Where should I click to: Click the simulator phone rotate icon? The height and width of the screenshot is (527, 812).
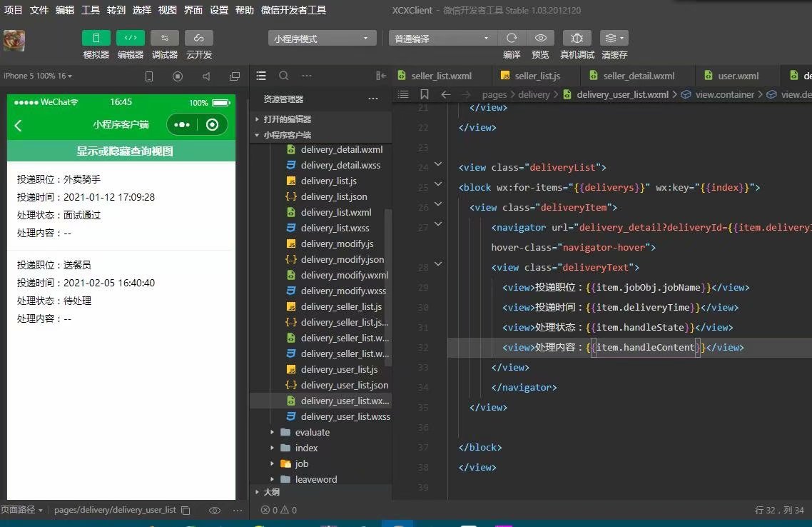(149, 76)
